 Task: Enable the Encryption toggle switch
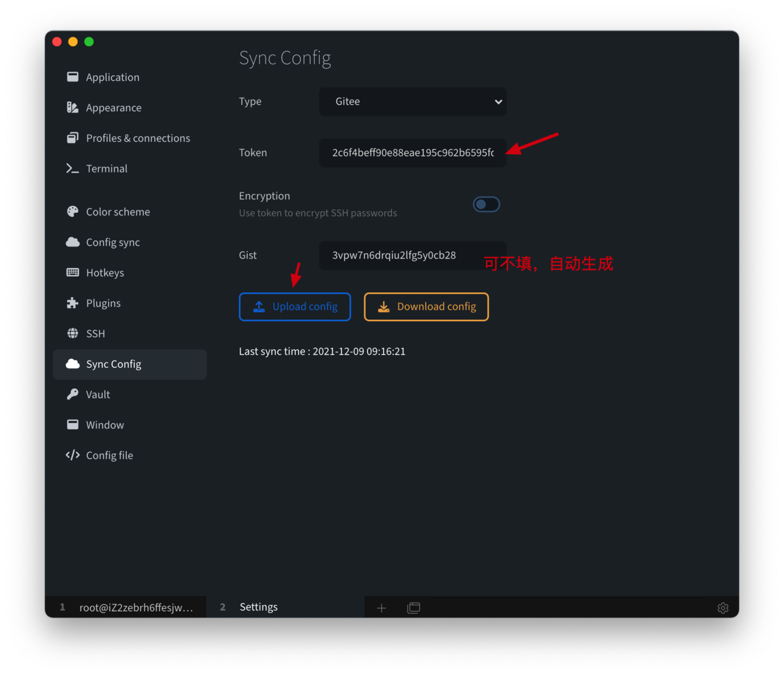tap(486, 204)
